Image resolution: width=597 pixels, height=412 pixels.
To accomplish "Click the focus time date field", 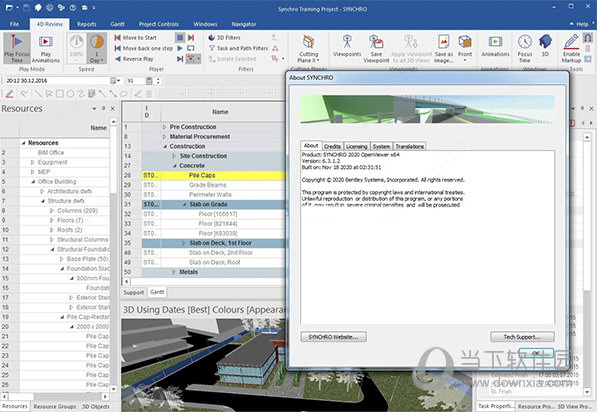I will coord(56,81).
